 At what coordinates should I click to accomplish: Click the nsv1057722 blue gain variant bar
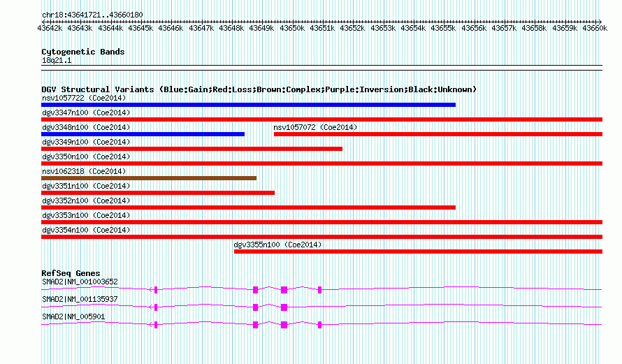[x=248, y=105]
